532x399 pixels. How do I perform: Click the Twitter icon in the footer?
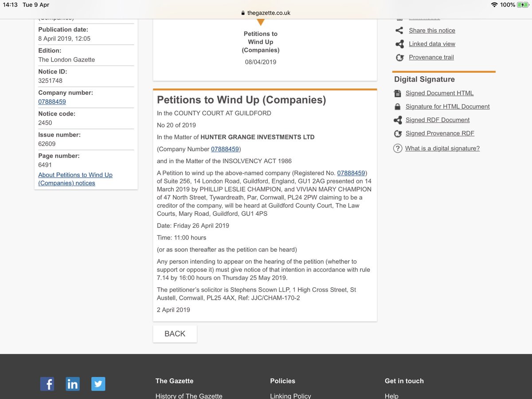coord(98,384)
